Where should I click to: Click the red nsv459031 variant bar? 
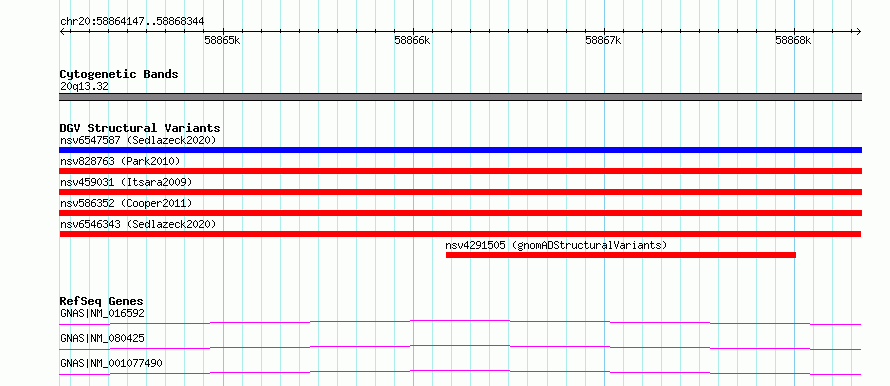(x=460, y=192)
